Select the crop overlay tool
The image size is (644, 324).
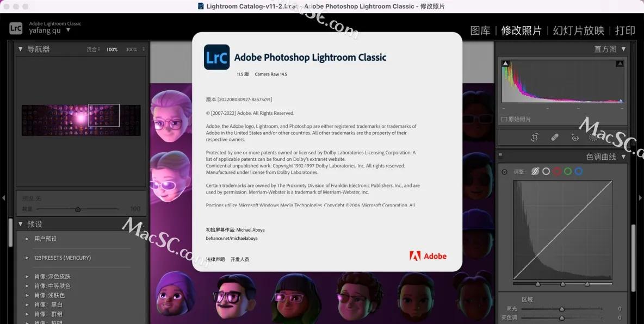pyautogui.click(x=535, y=138)
